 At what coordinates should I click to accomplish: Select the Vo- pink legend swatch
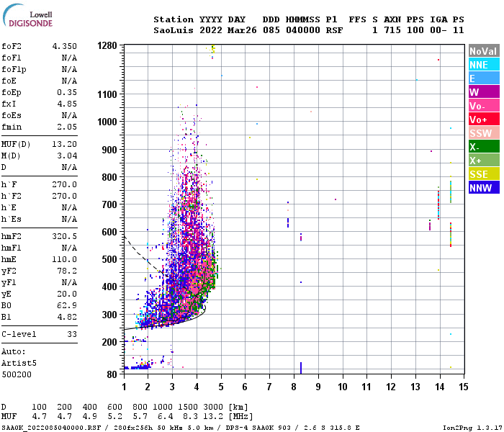click(484, 106)
